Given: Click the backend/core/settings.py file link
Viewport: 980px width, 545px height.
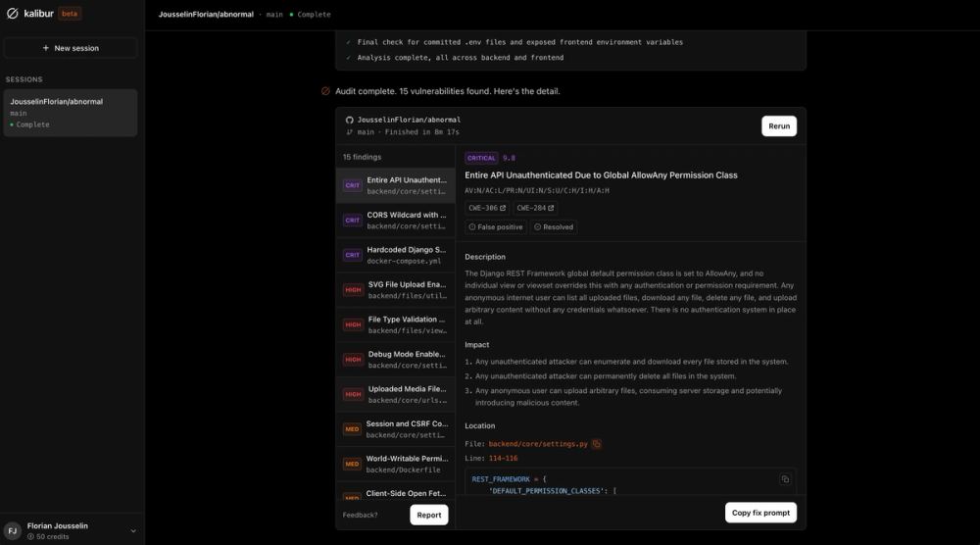Looking at the screenshot, I should (538, 444).
